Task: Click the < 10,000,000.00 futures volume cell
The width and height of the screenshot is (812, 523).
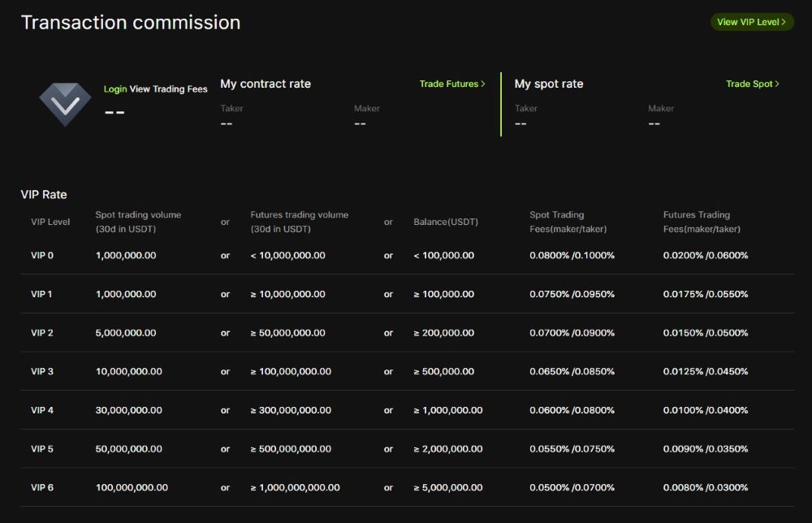Action: pyautogui.click(x=288, y=255)
